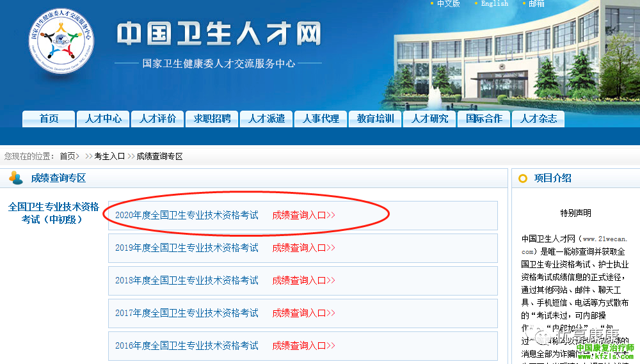Select the 人才评价 navigation tab
The height and width of the screenshot is (364, 640).
tap(157, 119)
